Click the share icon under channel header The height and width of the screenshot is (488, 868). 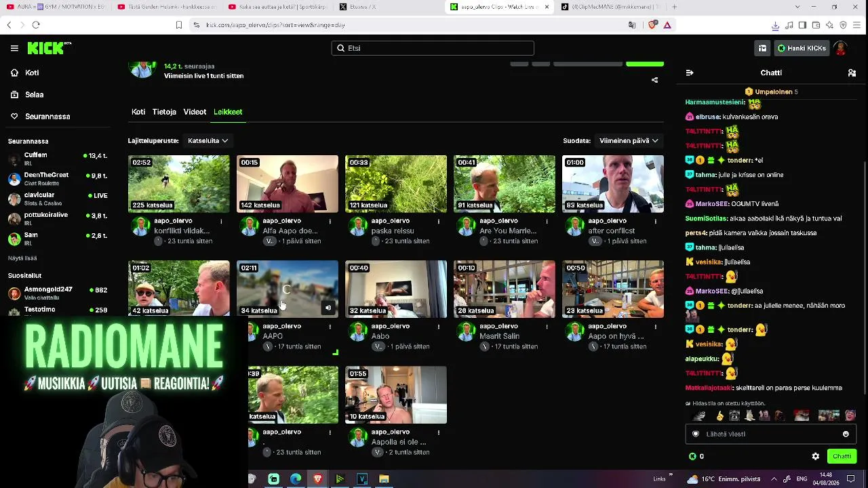[x=654, y=80]
